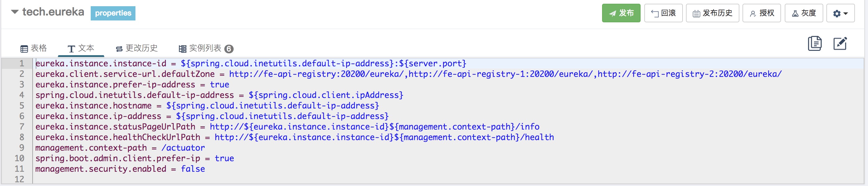Select the 文本 text tab
Image resolution: width=868 pixels, height=186 pixels.
point(81,48)
